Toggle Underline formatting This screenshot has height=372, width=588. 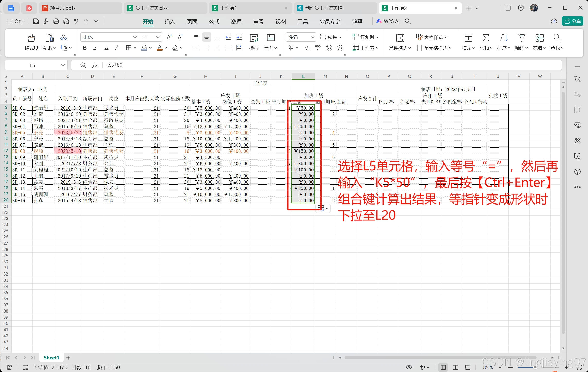106,48
